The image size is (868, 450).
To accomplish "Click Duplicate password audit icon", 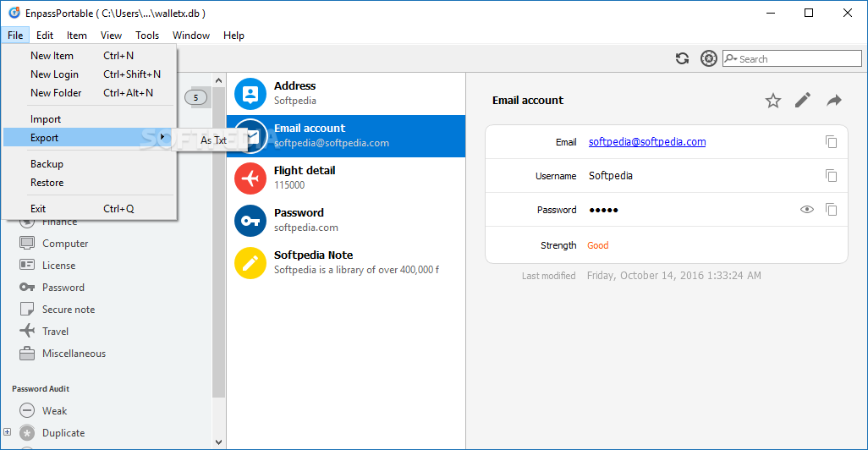I will [27, 433].
